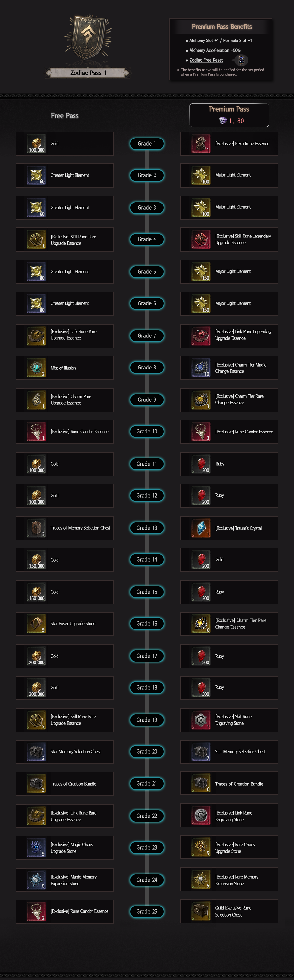Select the Mist of Illusion reward icon
This screenshot has height=980, width=294.
[36, 368]
